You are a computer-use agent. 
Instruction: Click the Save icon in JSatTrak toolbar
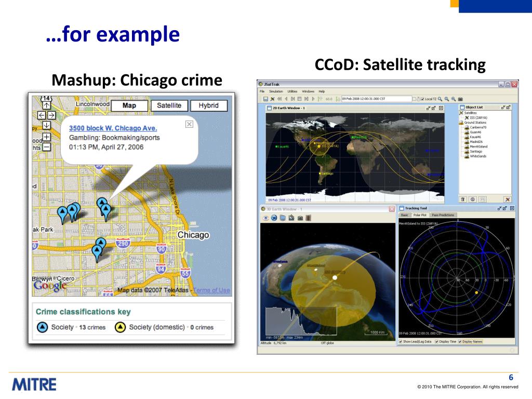(x=265, y=99)
